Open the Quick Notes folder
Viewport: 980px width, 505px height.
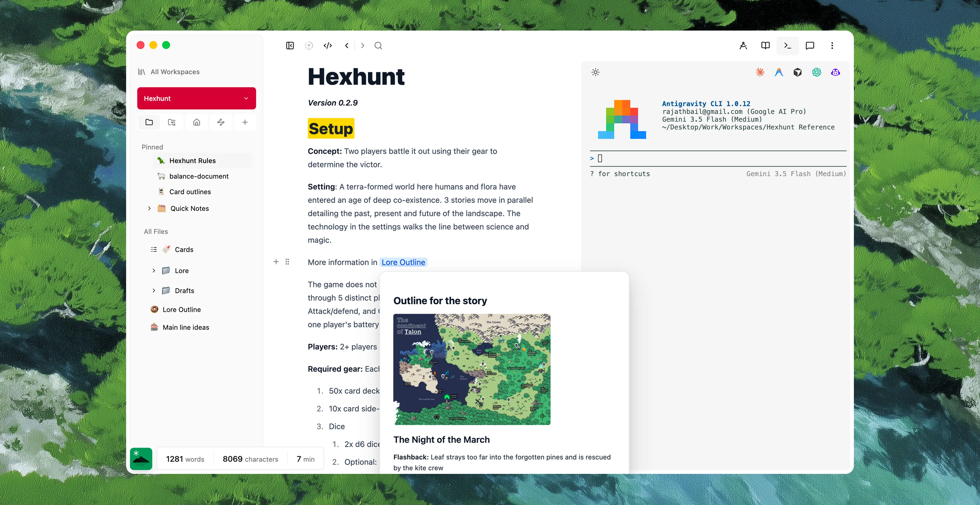pos(189,209)
